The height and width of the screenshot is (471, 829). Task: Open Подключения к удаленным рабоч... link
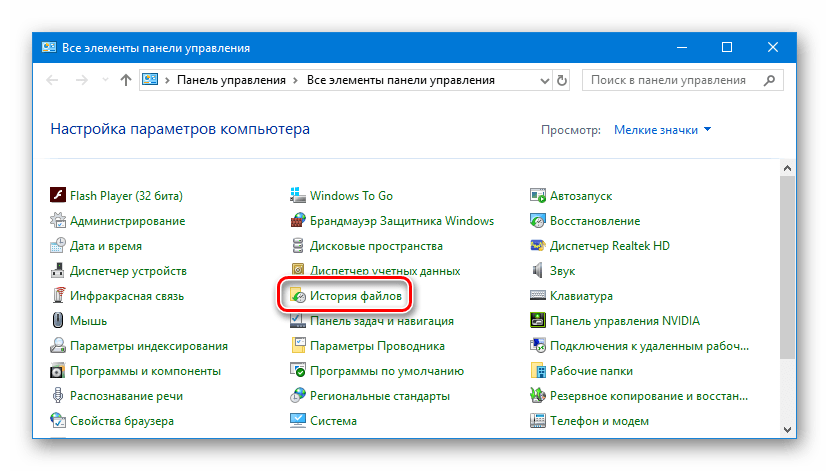[x=649, y=346]
